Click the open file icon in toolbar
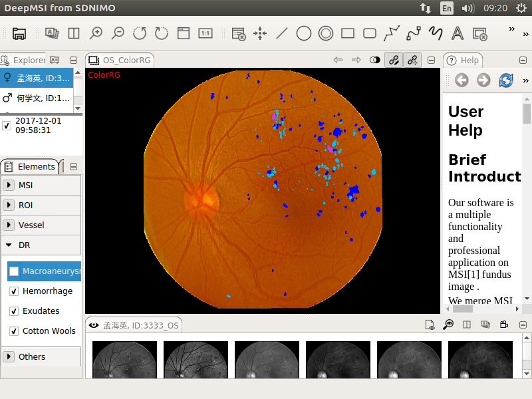This screenshot has width=532, height=399. pyautogui.click(x=19, y=33)
